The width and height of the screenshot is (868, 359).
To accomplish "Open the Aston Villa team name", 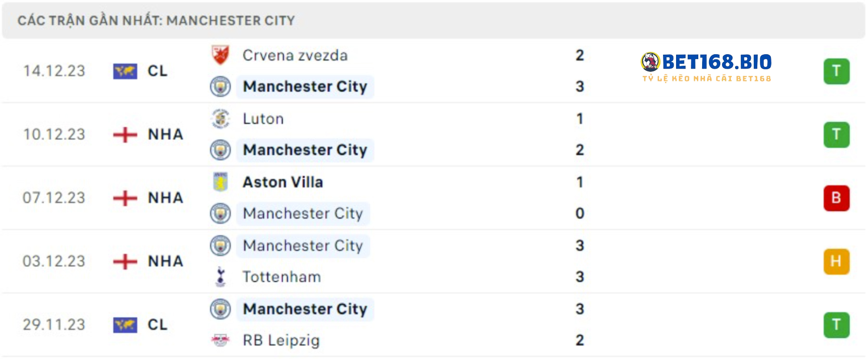I will [x=283, y=182].
